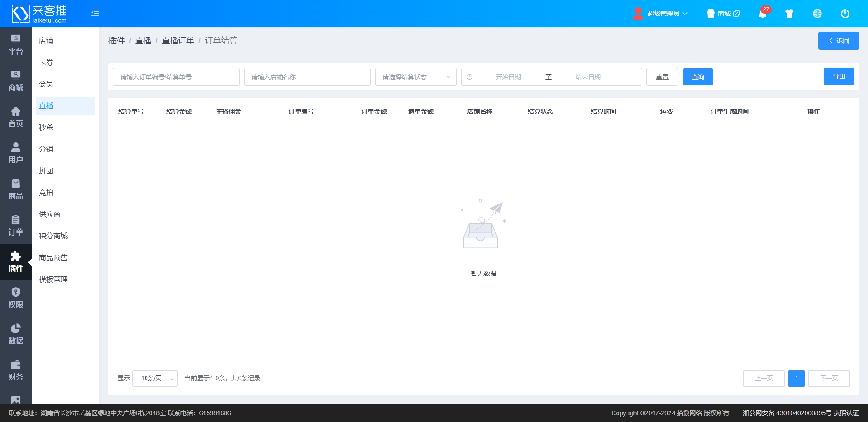Open the globe language icon
Image resolution: width=868 pixels, height=422 pixels.
pos(817,14)
